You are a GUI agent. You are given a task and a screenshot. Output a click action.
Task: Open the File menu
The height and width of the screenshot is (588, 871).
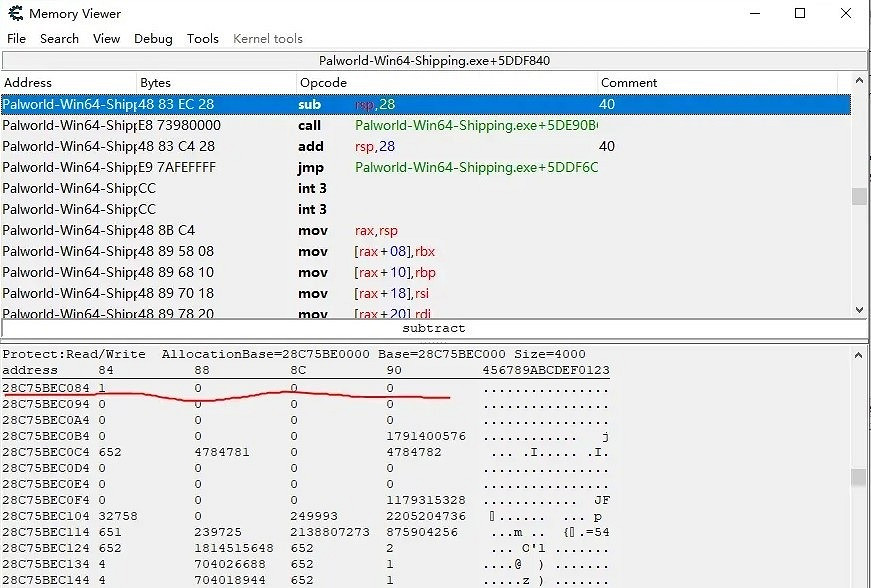tap(16, 39)
